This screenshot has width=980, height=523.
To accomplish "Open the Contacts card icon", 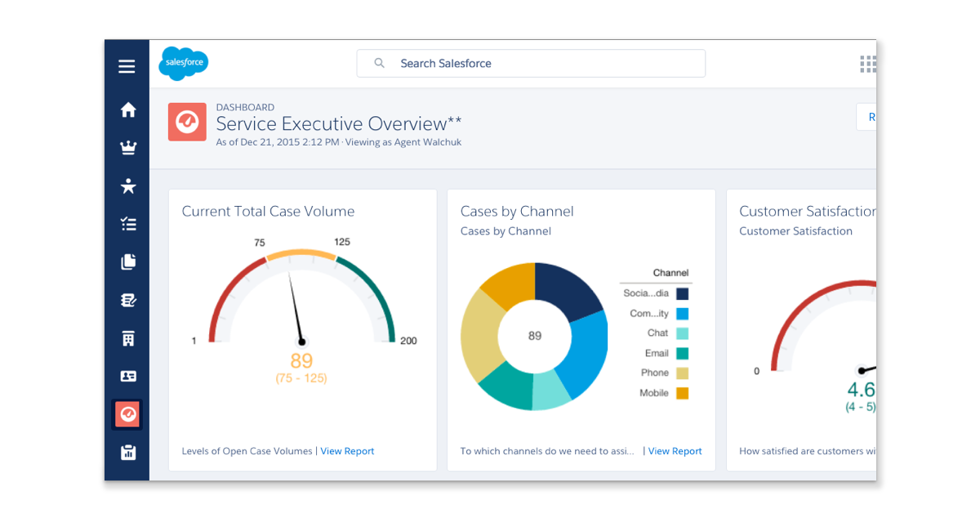I will pos(128,377).
